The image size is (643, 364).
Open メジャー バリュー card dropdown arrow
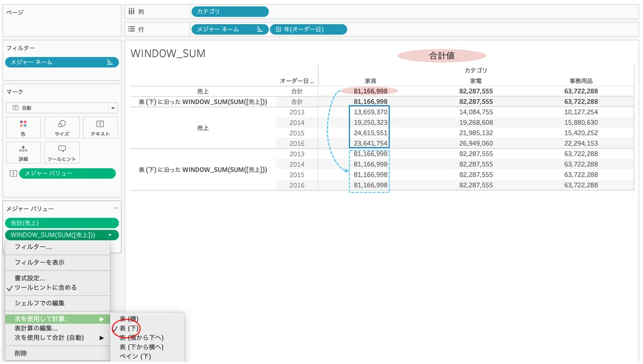(x=115, y=208)
